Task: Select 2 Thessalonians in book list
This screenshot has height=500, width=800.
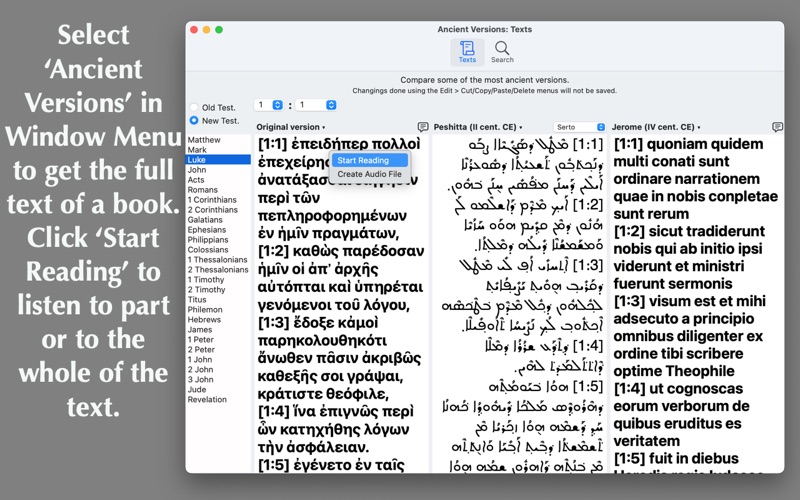Action: point(218,270)
